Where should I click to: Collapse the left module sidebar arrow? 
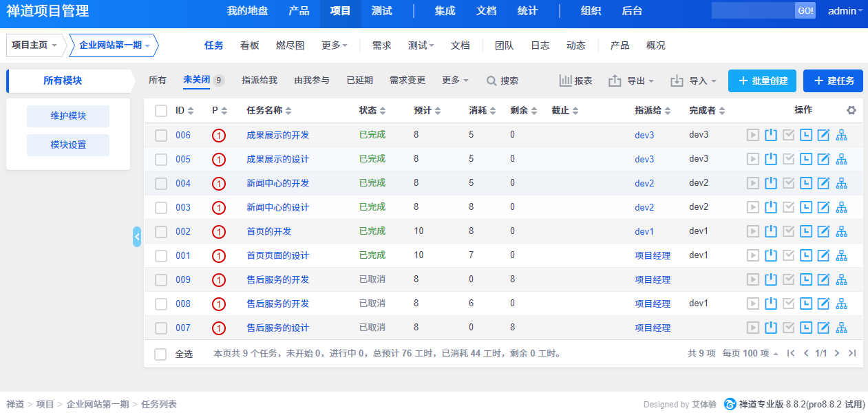click(137, 237)
